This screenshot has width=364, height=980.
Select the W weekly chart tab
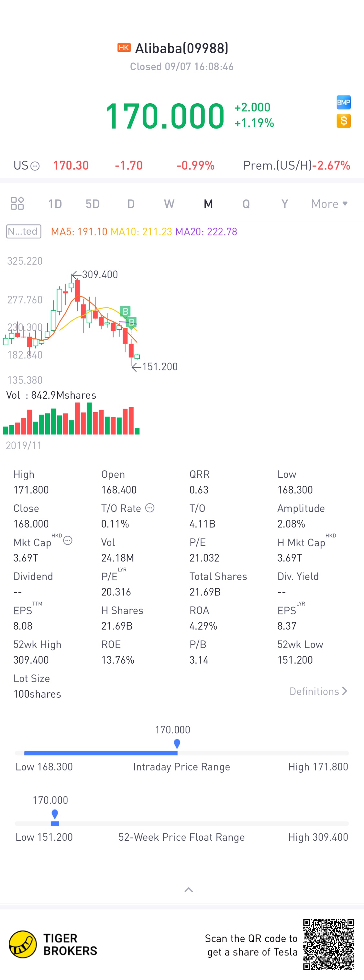tap(169, 204)
